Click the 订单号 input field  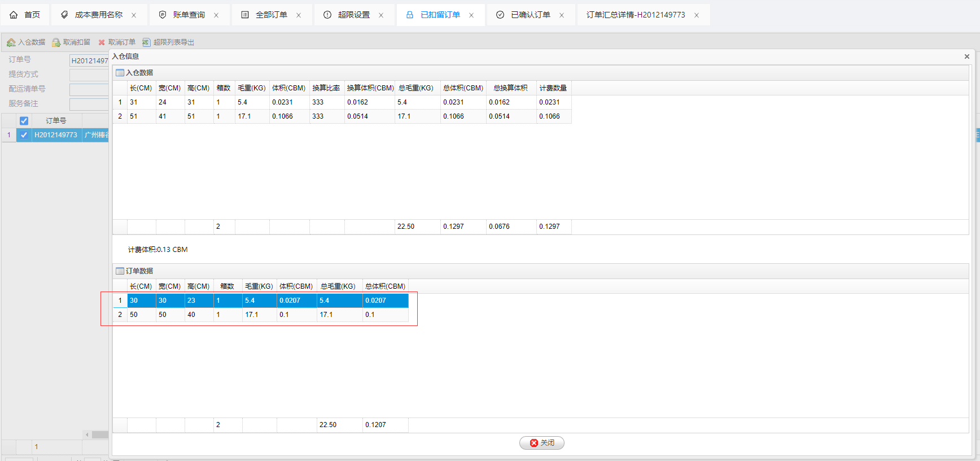(89, 60)
